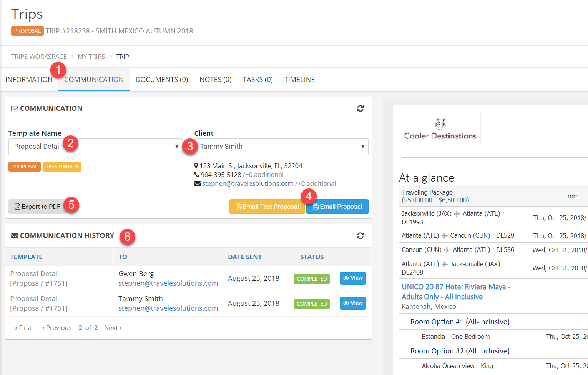Select the Communication tab
This screenshot has width=588, height=375.
94,80
